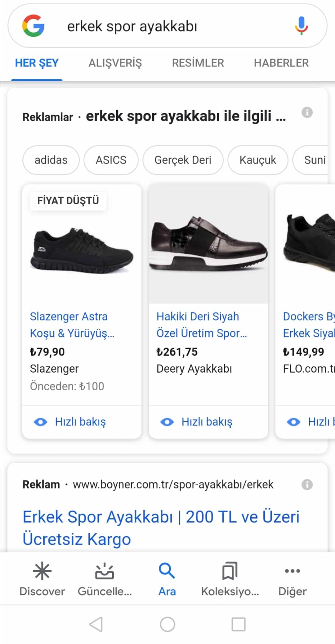Toggle the Gerçek Deri filter chip
Viewport: 335px width, 644px height.
click(x=183, y=160)
